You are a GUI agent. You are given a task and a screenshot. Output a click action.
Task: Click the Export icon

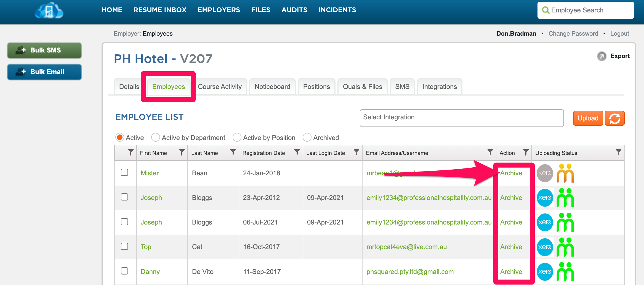(x=602, y=56)
